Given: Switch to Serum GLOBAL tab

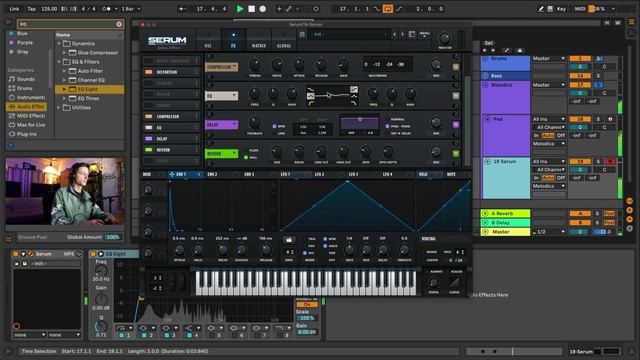Looking at the screenshot, I should pos(284,40).
